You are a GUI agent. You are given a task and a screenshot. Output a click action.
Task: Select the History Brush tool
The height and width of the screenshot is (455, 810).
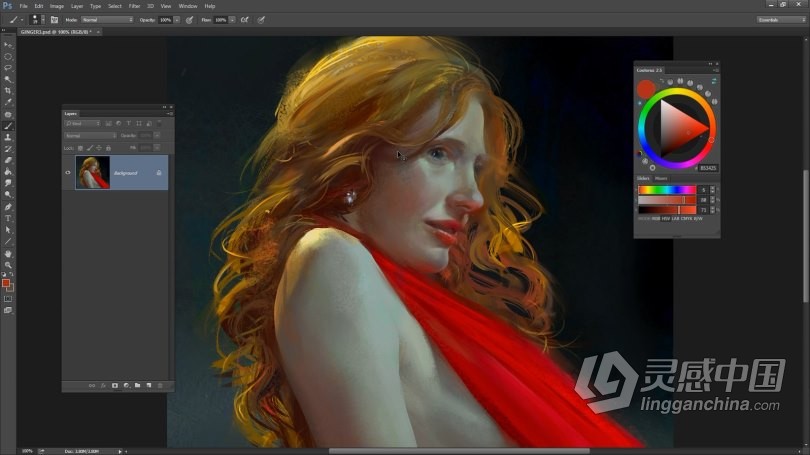click(x=8, y=149)
